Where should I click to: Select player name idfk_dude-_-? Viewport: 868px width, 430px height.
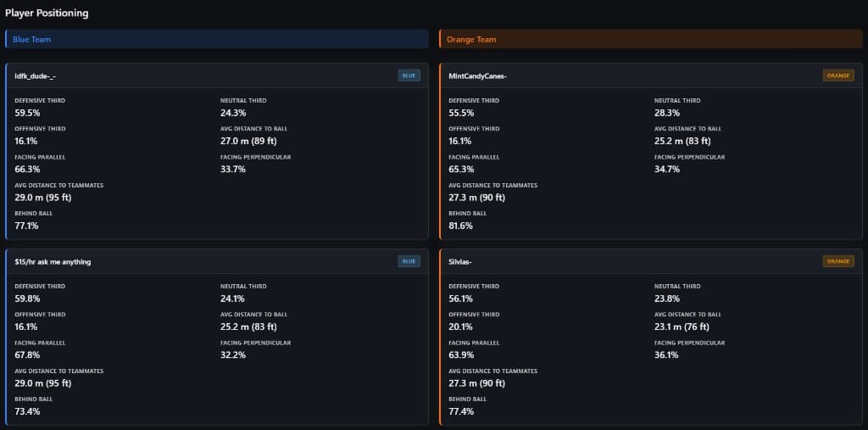pos(36,75)
